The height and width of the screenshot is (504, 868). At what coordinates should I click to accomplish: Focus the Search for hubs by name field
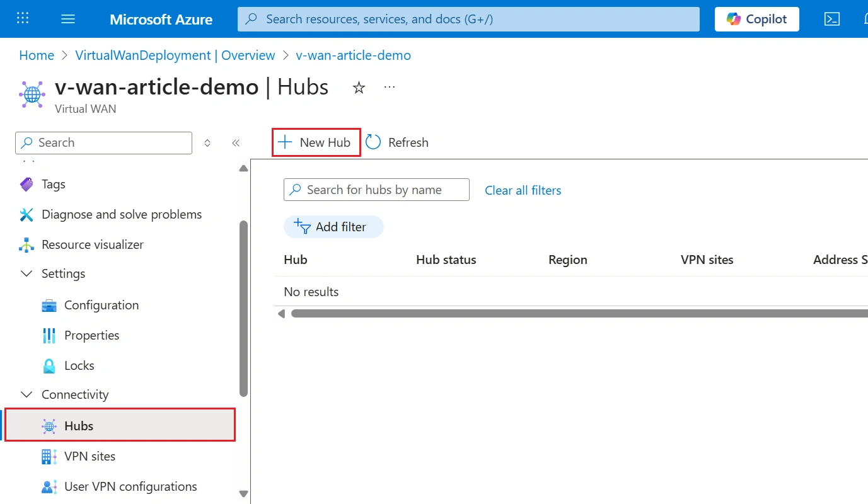tap(376, 190)
